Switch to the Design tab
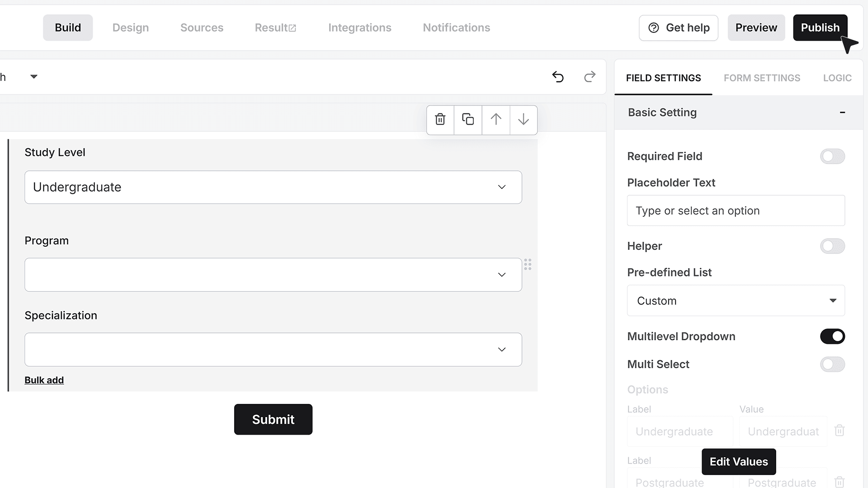 click(131, 28)
